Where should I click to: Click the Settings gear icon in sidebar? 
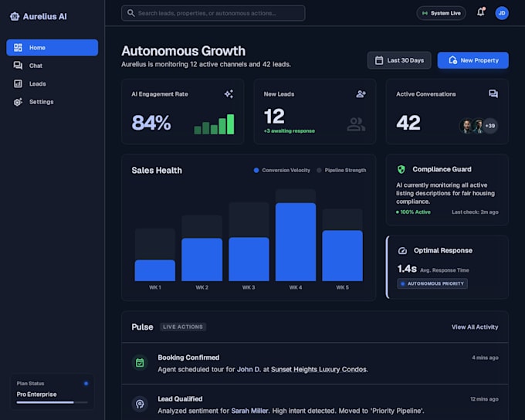click(x=18, y=102)
